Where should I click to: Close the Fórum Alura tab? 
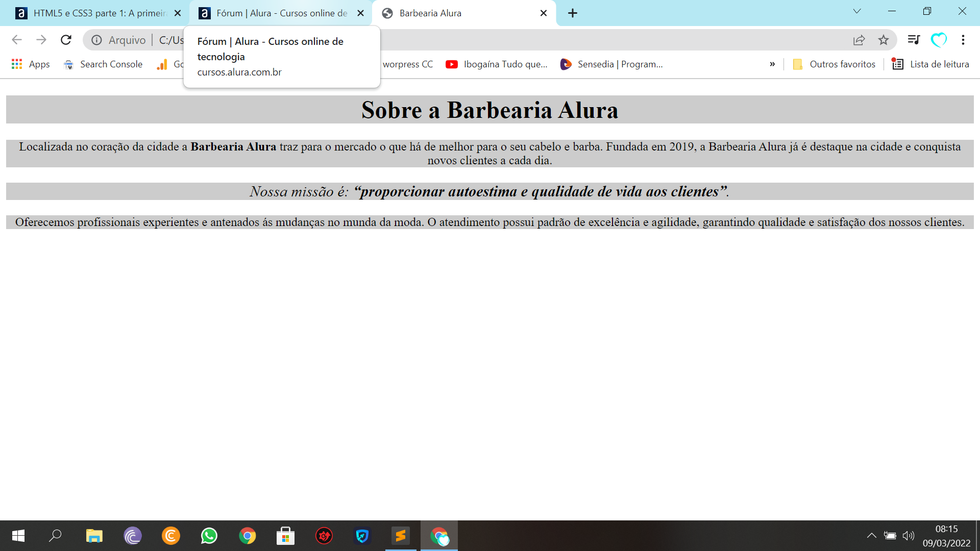click(361, 13)
